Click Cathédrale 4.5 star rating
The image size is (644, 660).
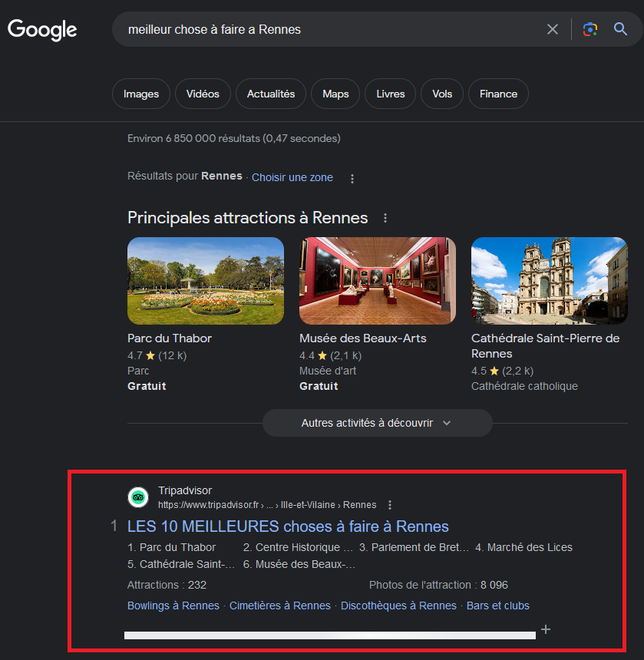tap(502, 371)
